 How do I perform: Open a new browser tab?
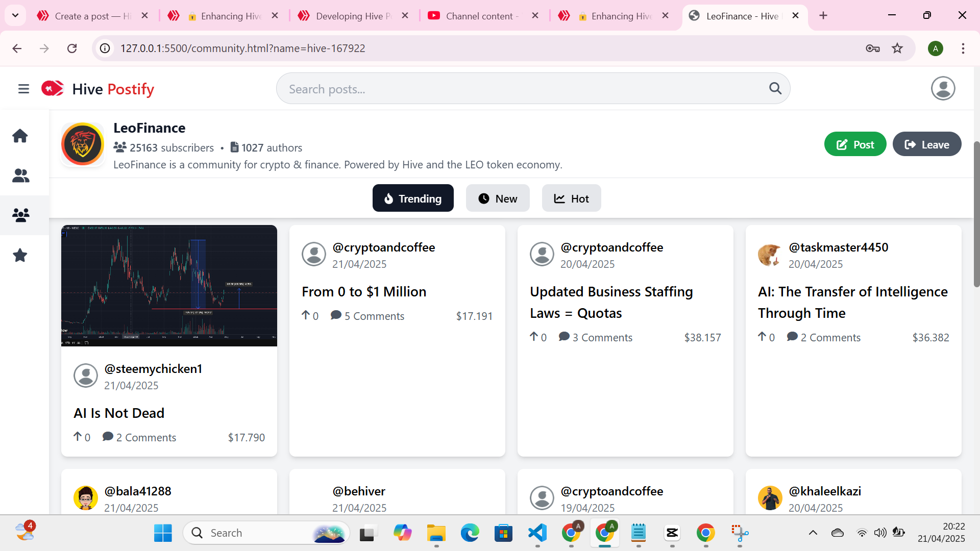[823, 15]
